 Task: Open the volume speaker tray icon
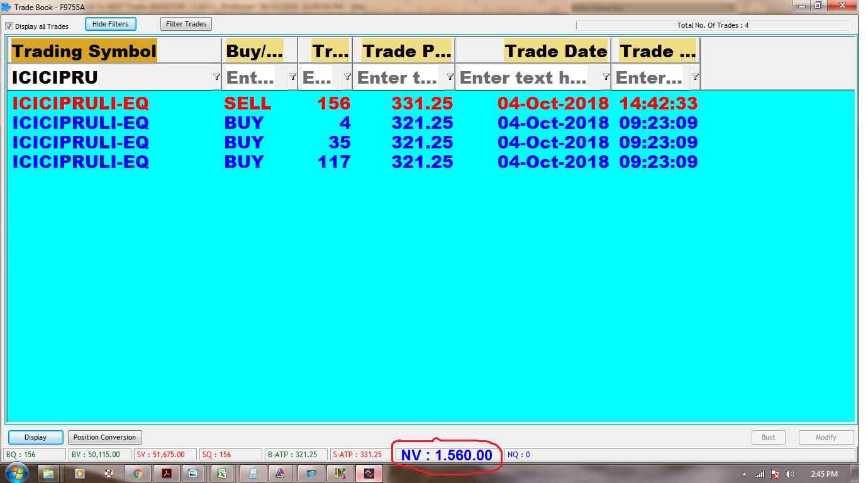coord(790,474)
